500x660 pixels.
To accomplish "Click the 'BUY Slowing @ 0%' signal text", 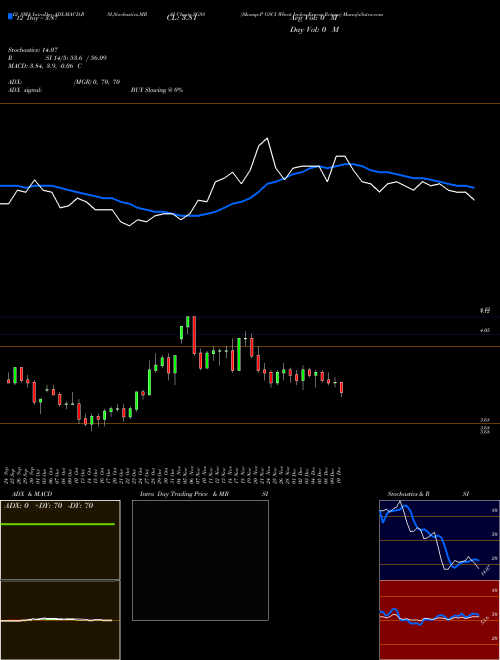I will 157,90.
